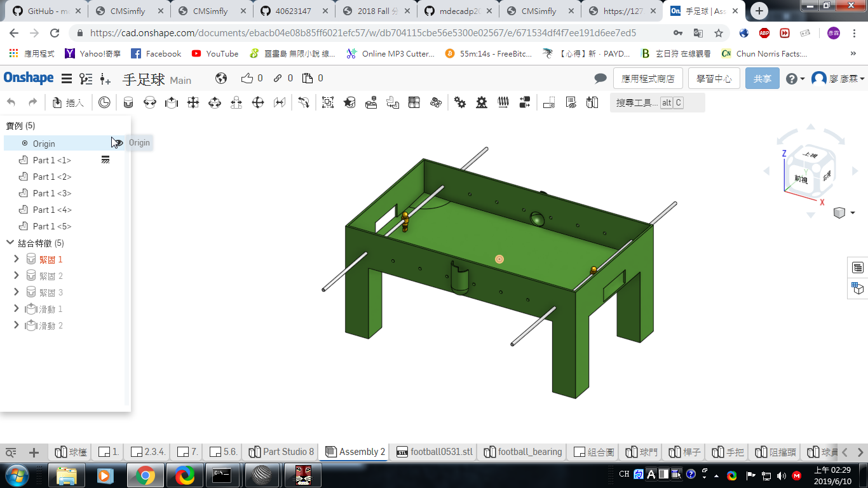Expand the 滑動 1 mate feature

pyautogui.click(x=17, y=309)
